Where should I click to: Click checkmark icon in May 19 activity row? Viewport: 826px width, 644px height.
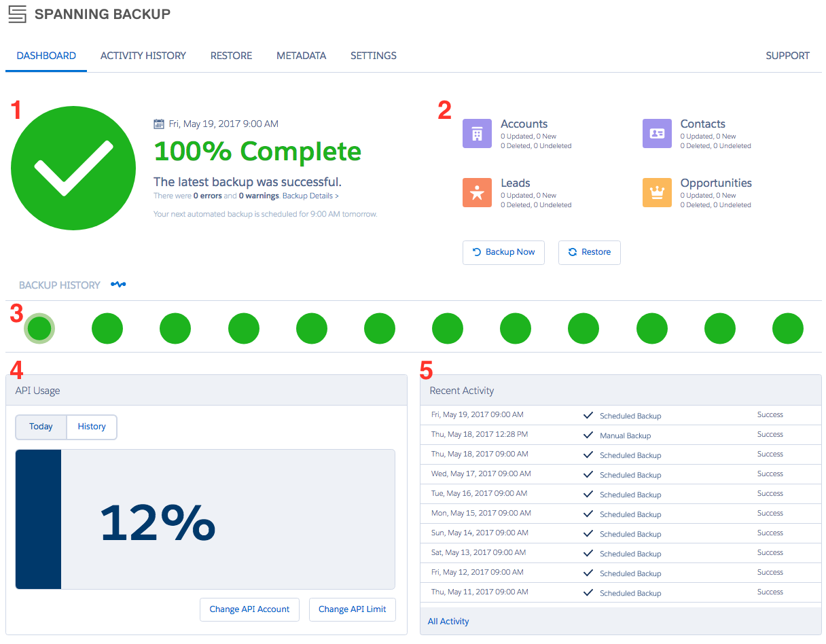pos(588,416)
